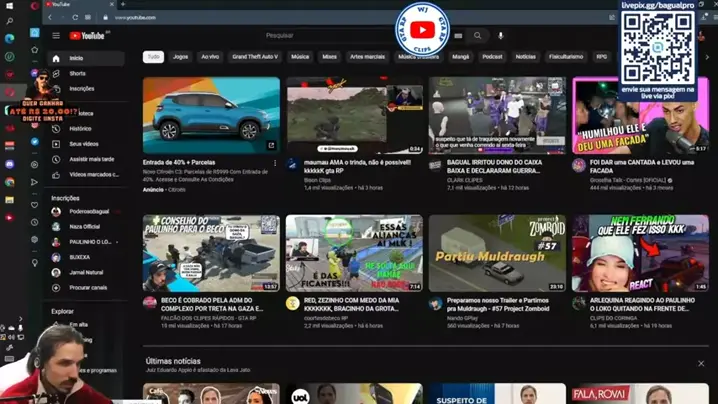718x404 pixels.
Task: Select the Grand Theft Auto V chip
Action: 255,57
